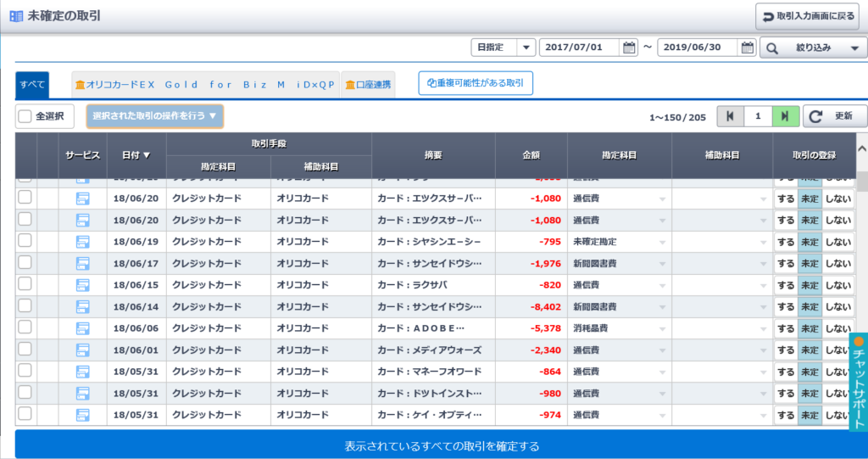Switch to the すべて tab
The width and height of the screenshot is (868, 459).
pos(32,85)
